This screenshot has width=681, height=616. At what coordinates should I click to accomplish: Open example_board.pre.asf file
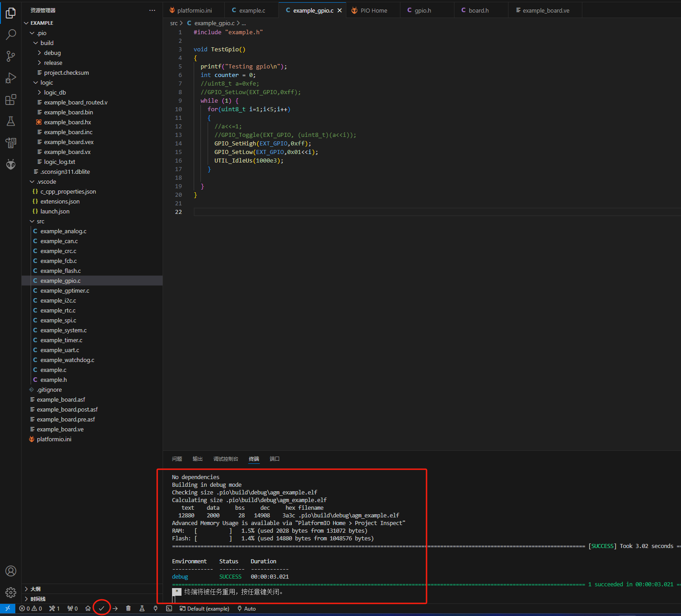(x=92, y=419)
